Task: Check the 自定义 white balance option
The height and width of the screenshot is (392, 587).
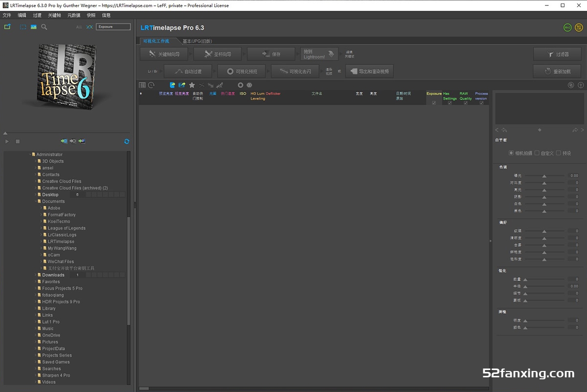Action: click(537, 153)
